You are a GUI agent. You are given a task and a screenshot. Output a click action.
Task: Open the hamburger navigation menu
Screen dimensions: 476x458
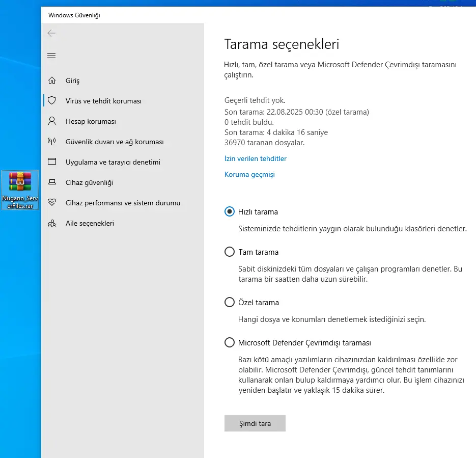coord(51,56)
